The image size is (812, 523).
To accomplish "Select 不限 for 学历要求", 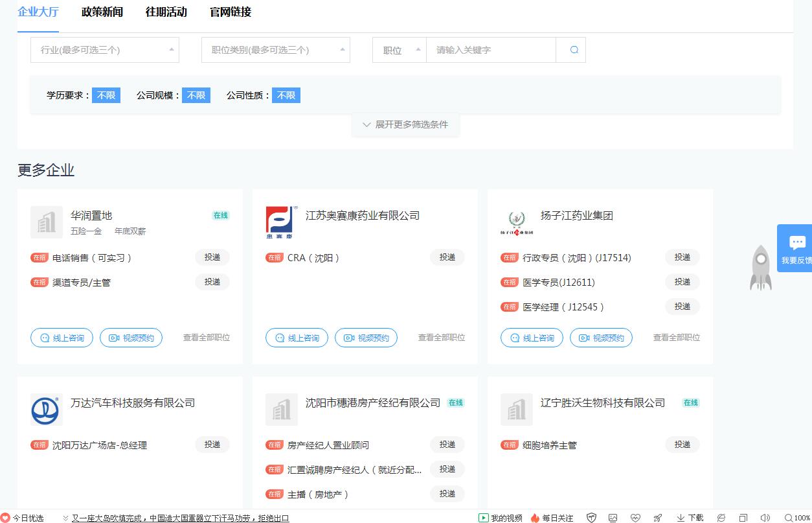I will tap(106, 95).
